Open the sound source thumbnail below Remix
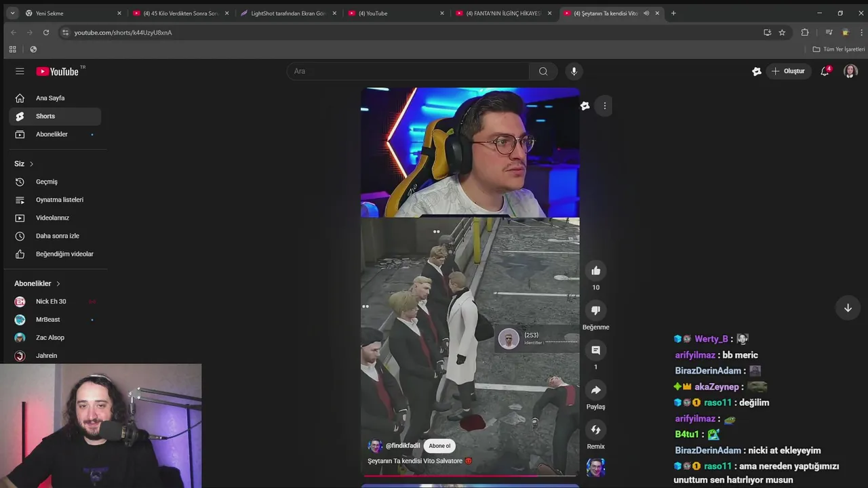This screenshot has width=868, height=488. pyautogui.click(x=595, y=468)
